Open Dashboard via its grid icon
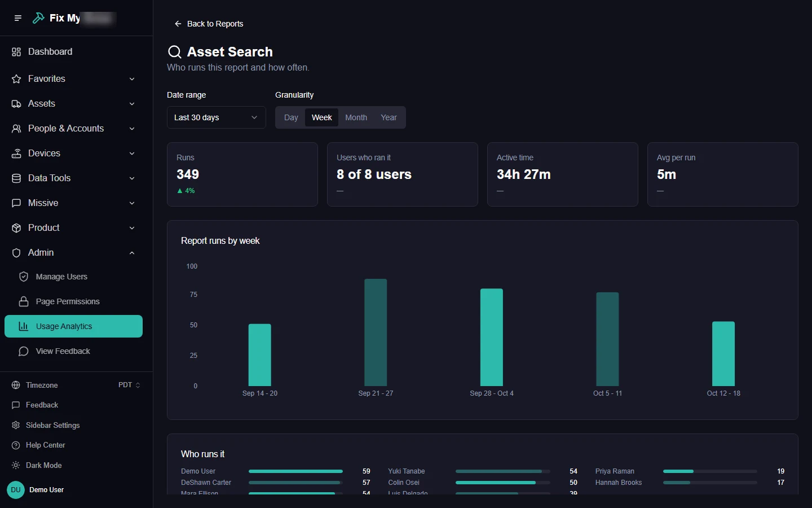 click(x=16, y=52)
